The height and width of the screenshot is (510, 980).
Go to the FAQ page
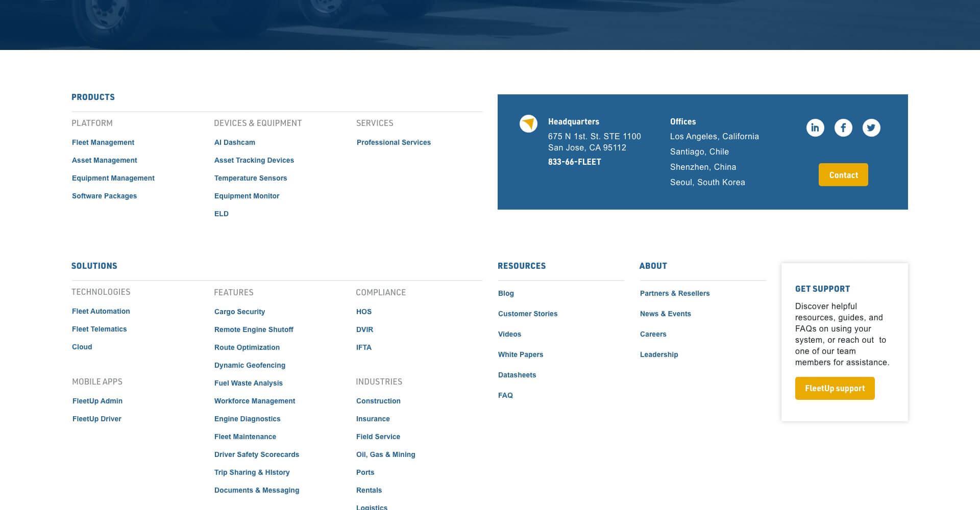tap(505, 395)
